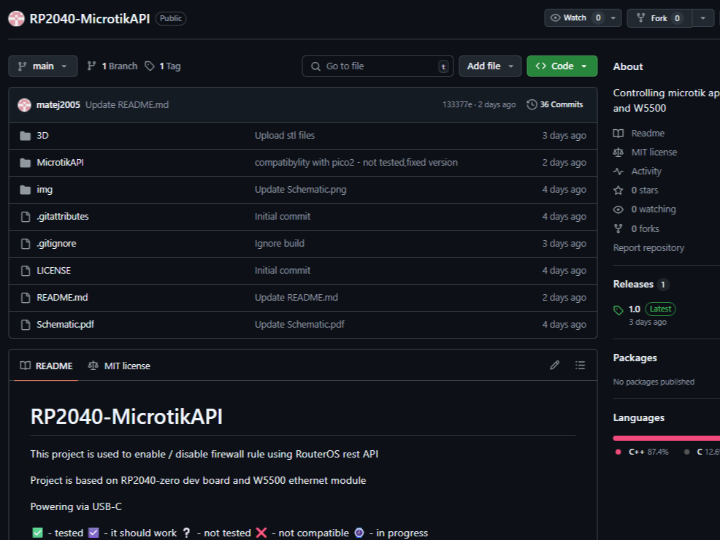Click the repository owner avatar beside RP2040-MicrotikAPI

click(x=16, y=18)
